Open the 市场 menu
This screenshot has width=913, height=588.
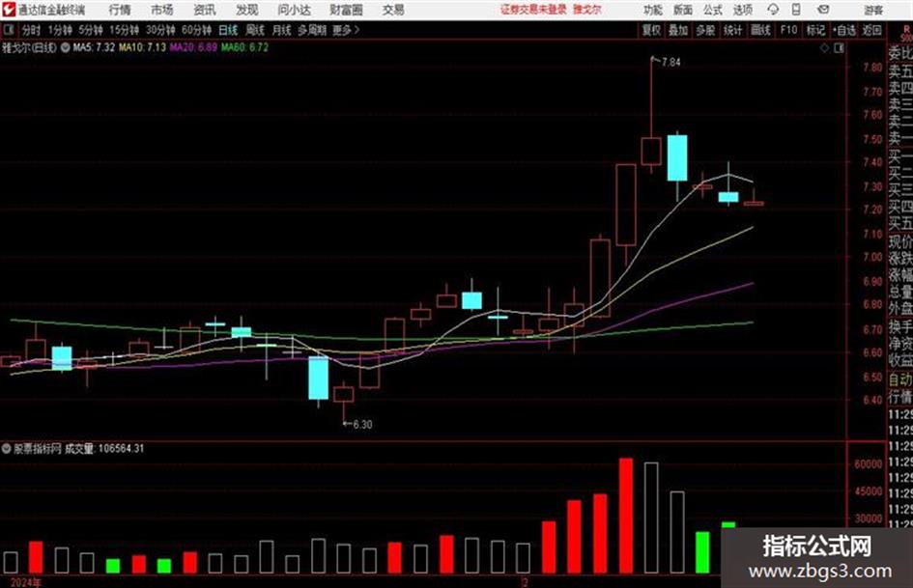coord(162,10)
